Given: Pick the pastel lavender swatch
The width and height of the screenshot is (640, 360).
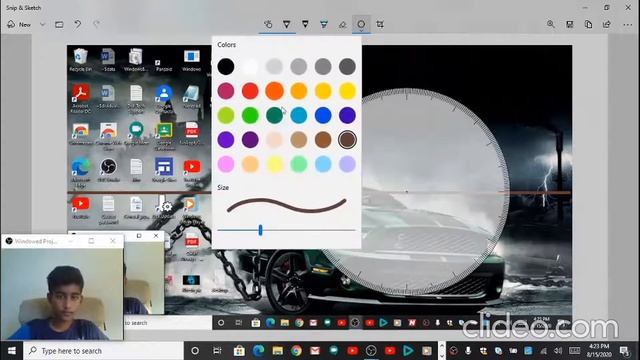Looking at the screenshot, I should [x=347, y=164].
